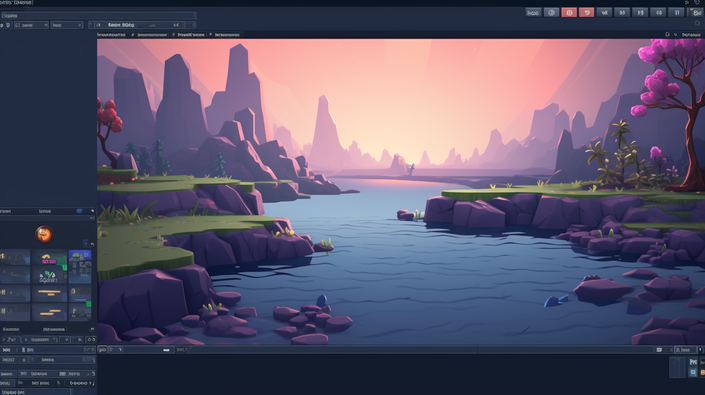Click the orange round character avatar icon

44,234
